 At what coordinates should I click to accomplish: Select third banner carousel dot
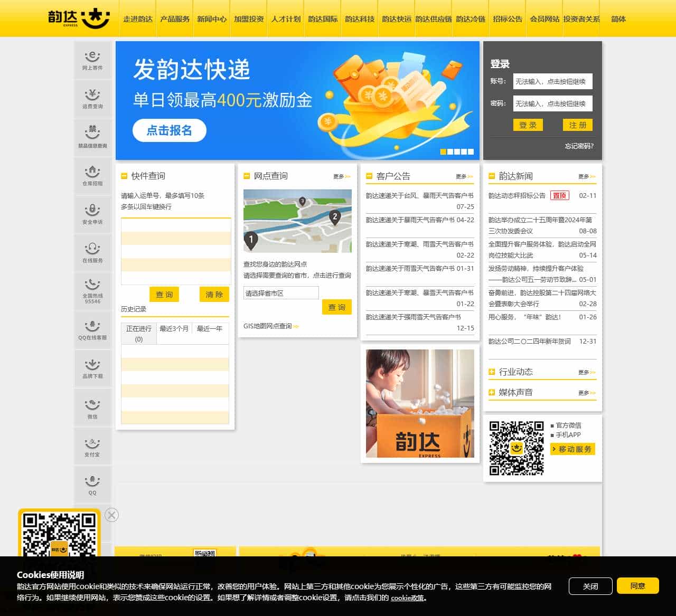pos(457,151)
